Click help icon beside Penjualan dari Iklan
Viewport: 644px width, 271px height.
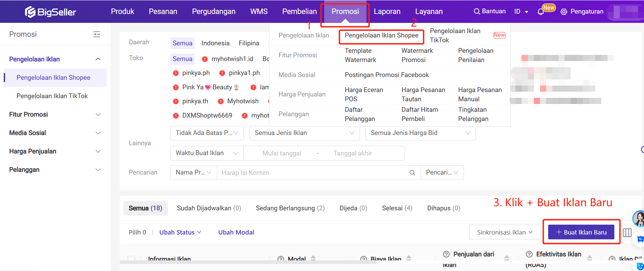(x=446, y=254)
